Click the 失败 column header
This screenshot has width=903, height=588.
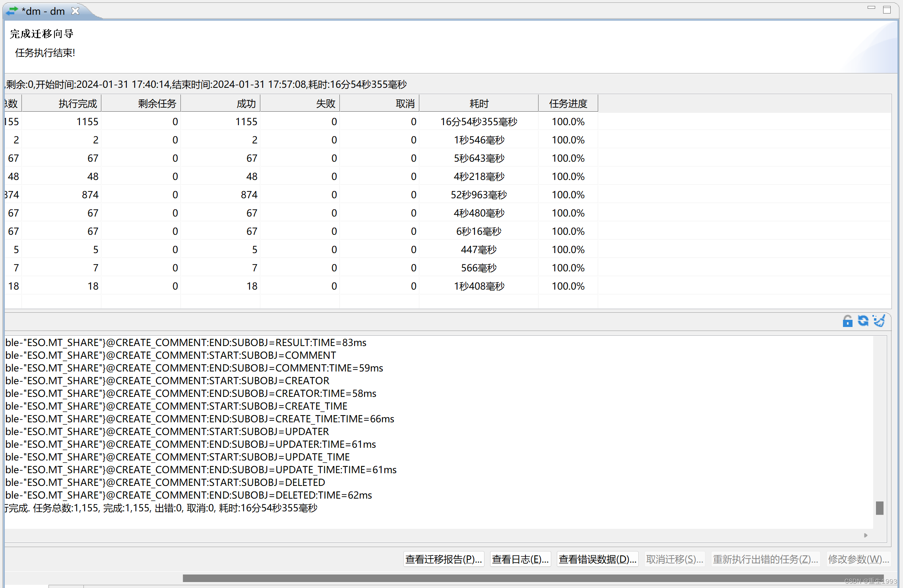point(325,104)
